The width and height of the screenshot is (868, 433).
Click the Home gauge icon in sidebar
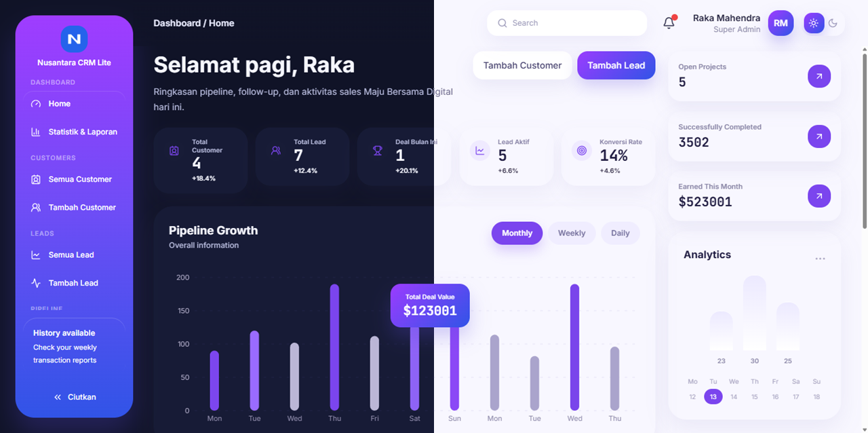36,104
